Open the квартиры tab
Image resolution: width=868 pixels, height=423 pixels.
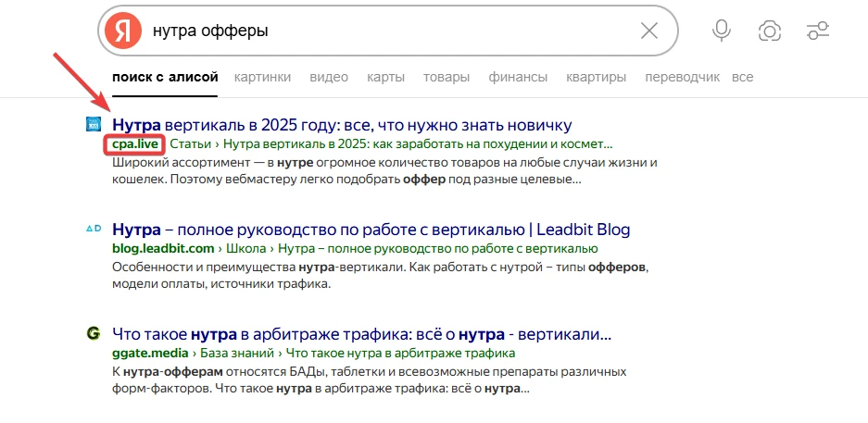596,77
